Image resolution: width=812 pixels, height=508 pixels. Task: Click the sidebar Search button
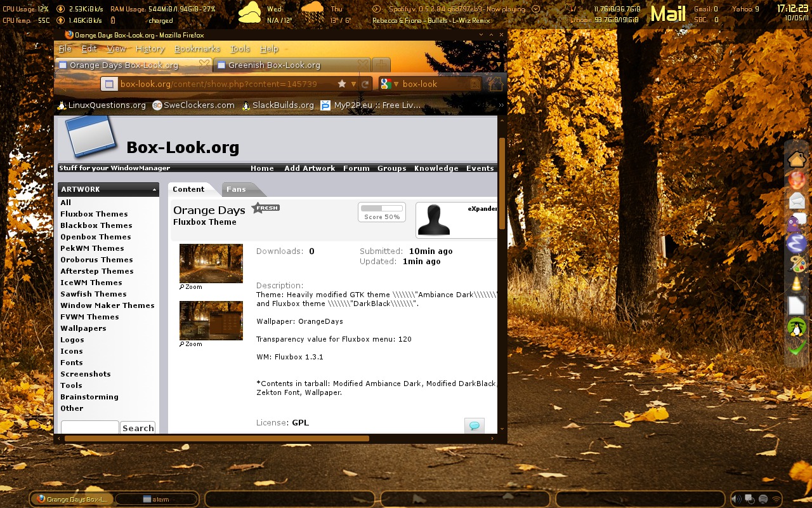[x=138, y=428]
